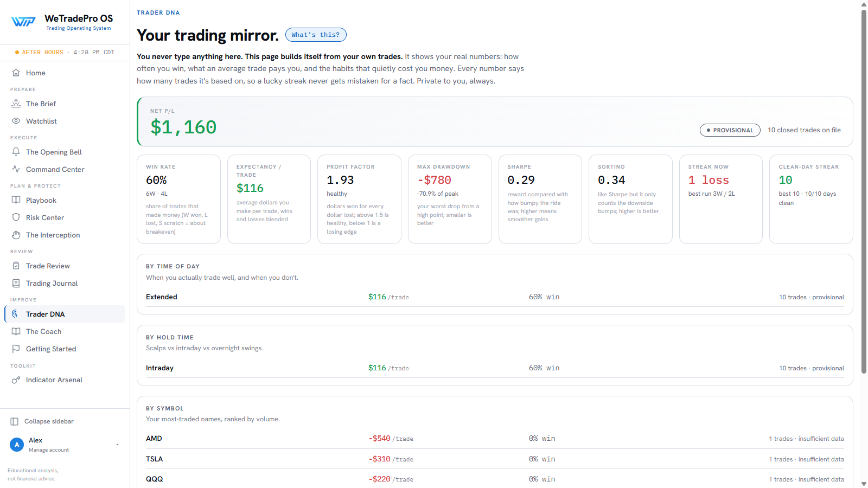
Task: Open the Getting Started label
Action: pyautogui.click(x=51, y=349)
